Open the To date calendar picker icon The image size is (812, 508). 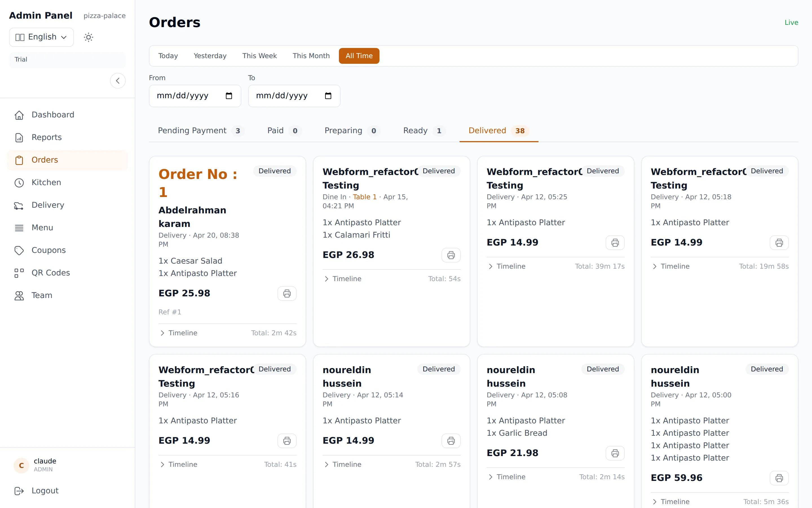coord(328,96)
